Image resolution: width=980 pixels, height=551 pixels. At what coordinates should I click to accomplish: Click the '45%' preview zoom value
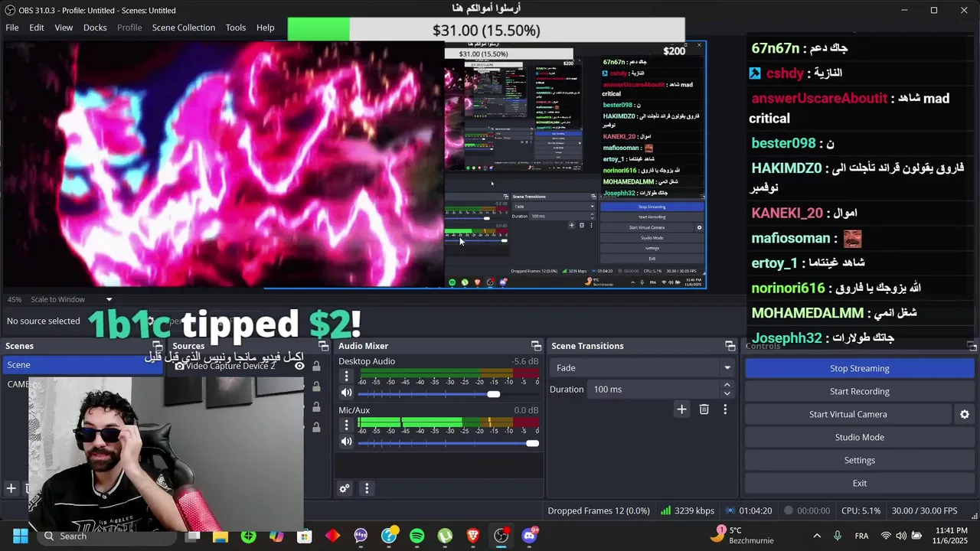point(14,299)
